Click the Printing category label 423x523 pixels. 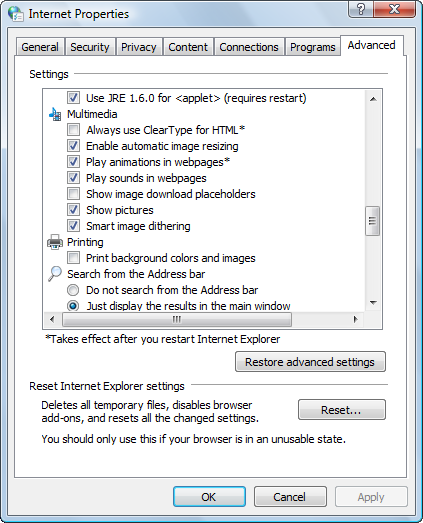pyautogui.click(x=85, y=242)
